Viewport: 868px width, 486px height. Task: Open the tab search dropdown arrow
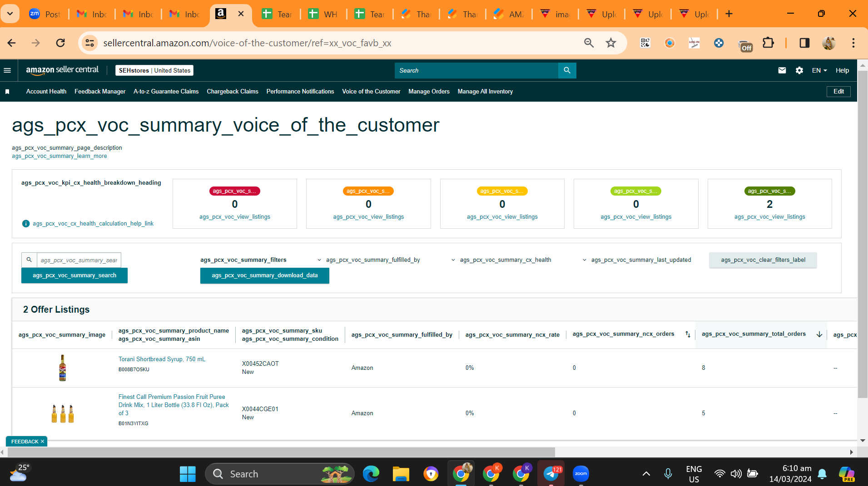tap(10, 14)
